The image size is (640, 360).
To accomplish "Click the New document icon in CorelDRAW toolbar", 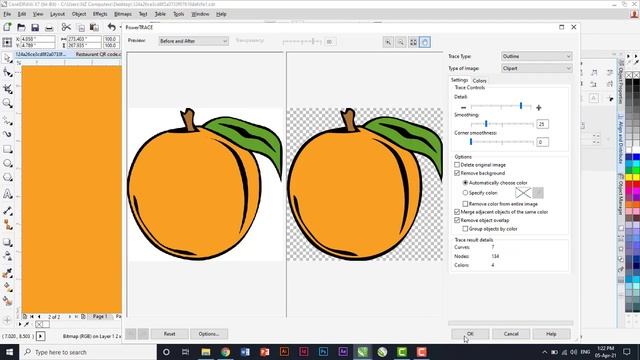I will [x=7, y=27].
